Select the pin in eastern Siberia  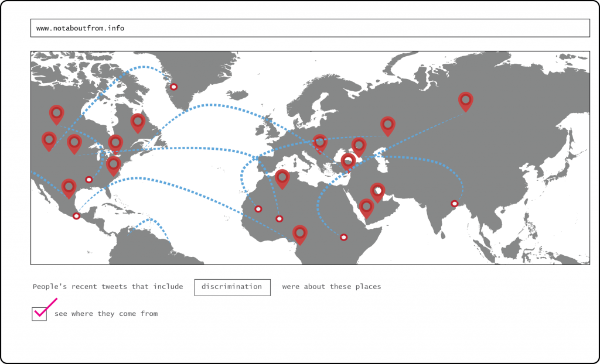pyautogui.click(x=466, y=101)
